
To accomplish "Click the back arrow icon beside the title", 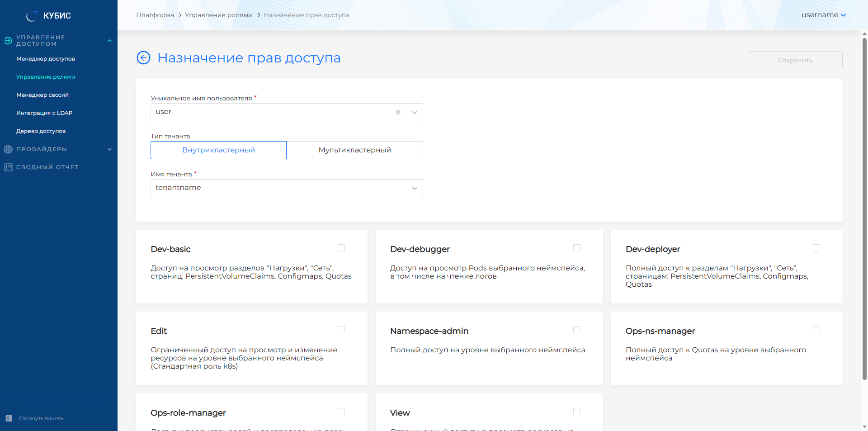I will (143, 58).
